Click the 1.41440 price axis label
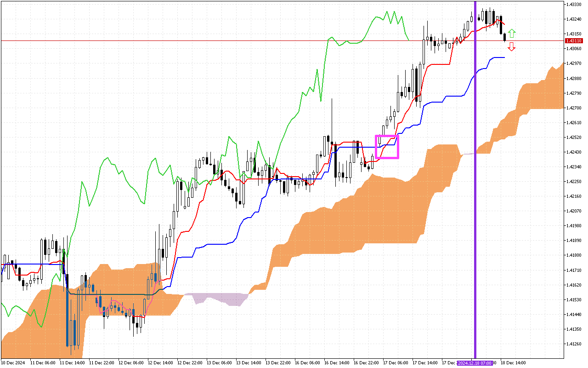588x368 pixels. tap(573, 314)
